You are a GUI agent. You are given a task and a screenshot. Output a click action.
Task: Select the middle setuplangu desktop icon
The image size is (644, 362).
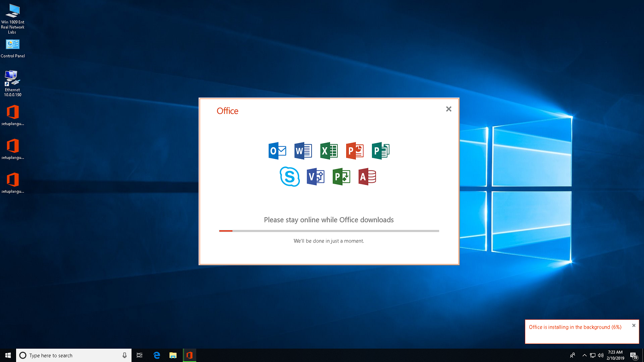[12, 149]
